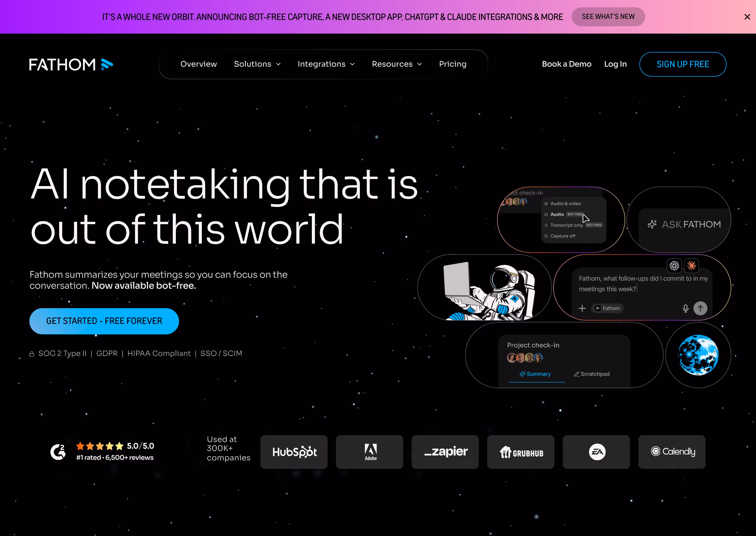Viewport: 756px width, 536px height.
Task: Click the Fathom chip in prompt box
Action: (607, 308)
